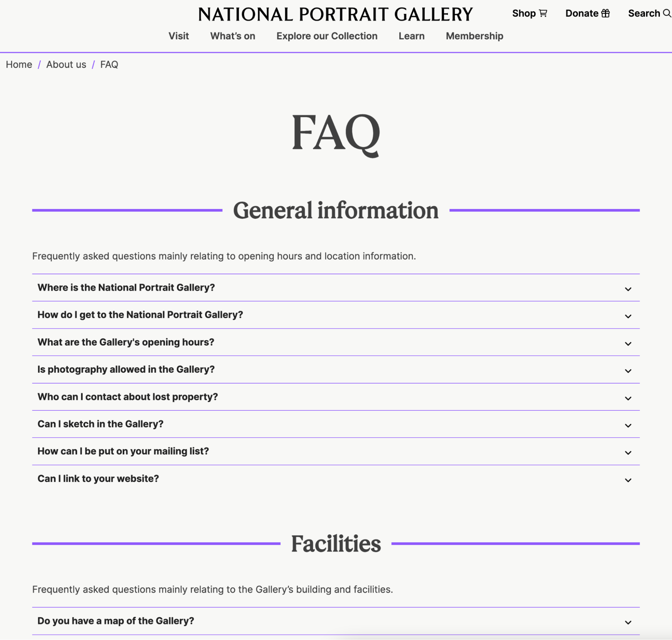The image size is (672, 640).
Task: Select the What's On menu item
Action: [232, 36]
